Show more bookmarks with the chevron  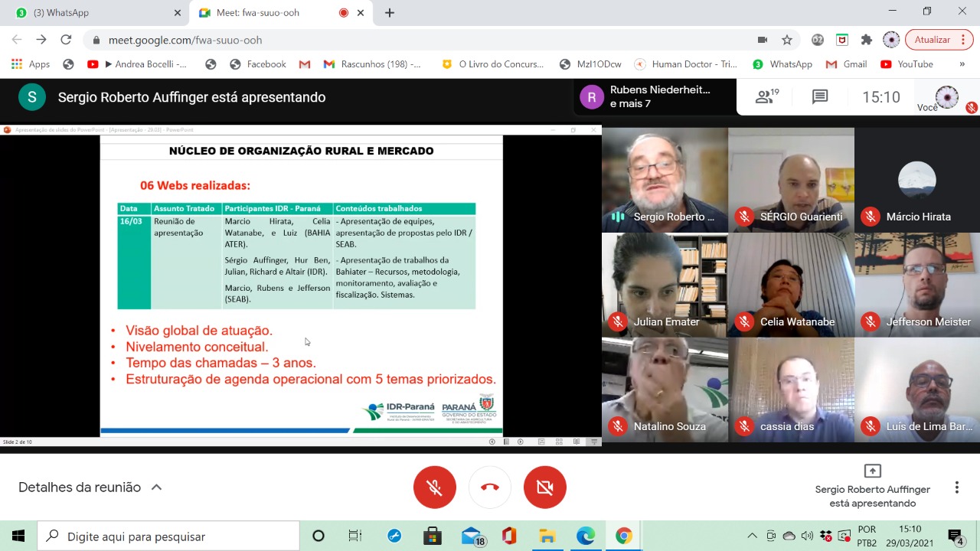[962, 64]
